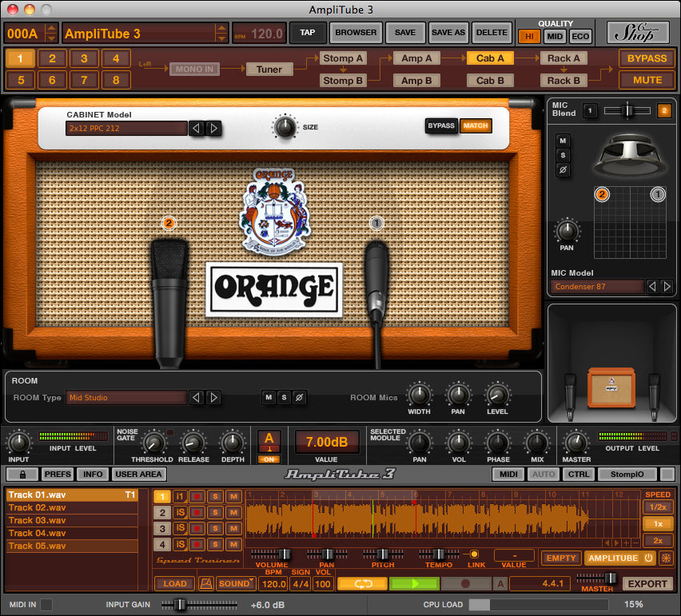Switch to the Cab B tab
Image resolution: width=681 pixels, height=616 pixels.
coord(489,80)
